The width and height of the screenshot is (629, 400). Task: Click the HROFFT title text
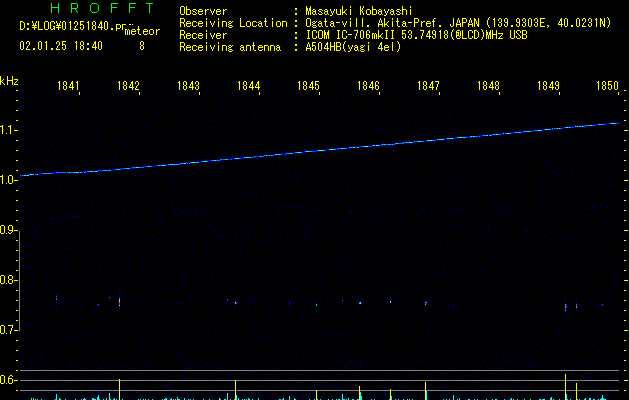point(102,8)
